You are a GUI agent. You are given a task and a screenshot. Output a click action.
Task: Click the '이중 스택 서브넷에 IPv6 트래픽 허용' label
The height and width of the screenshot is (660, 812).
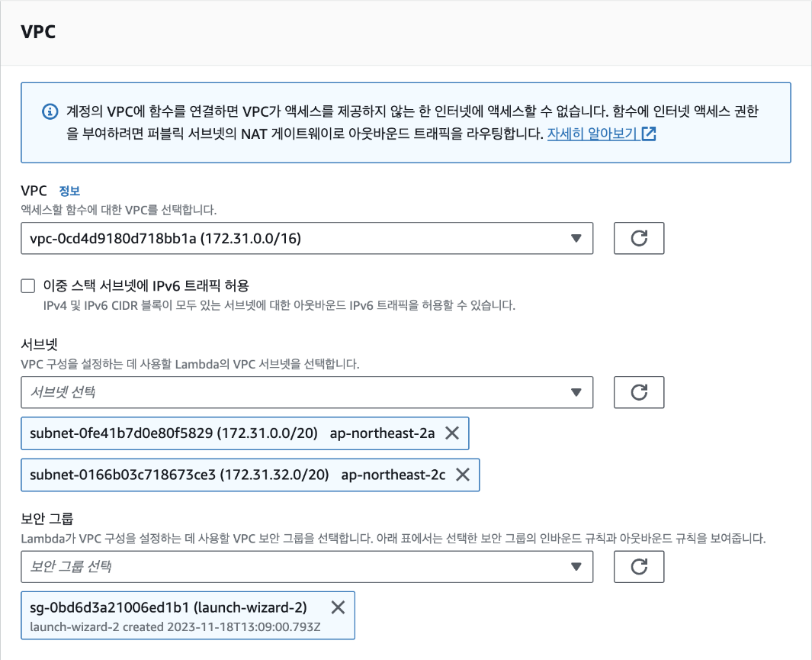click(146, 285)
